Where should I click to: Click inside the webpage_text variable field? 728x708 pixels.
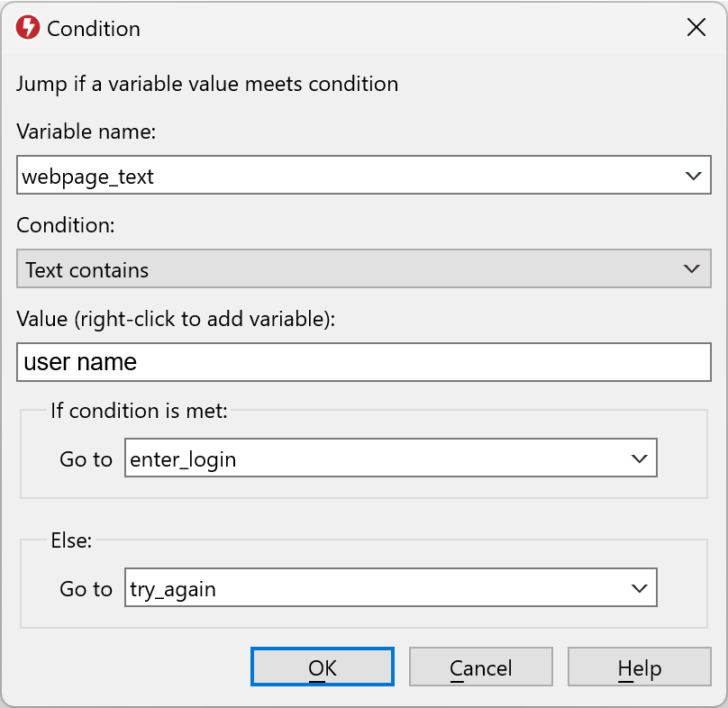342,177
